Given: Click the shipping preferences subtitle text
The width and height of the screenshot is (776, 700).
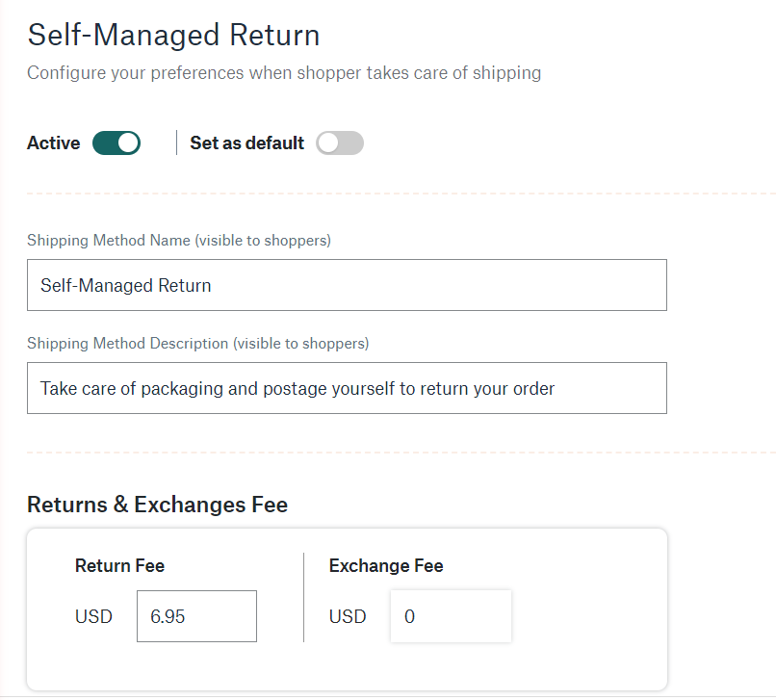Looking at the screenshot, I should coord(284,72).
